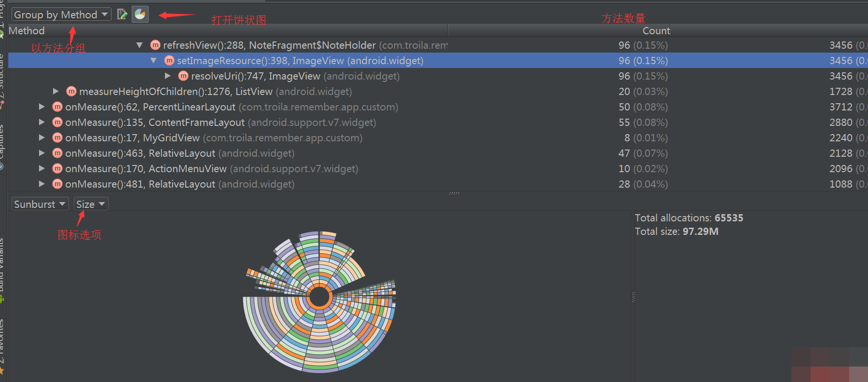Expand the resolveUri():747 ImageView node

(x=167, y=76)
